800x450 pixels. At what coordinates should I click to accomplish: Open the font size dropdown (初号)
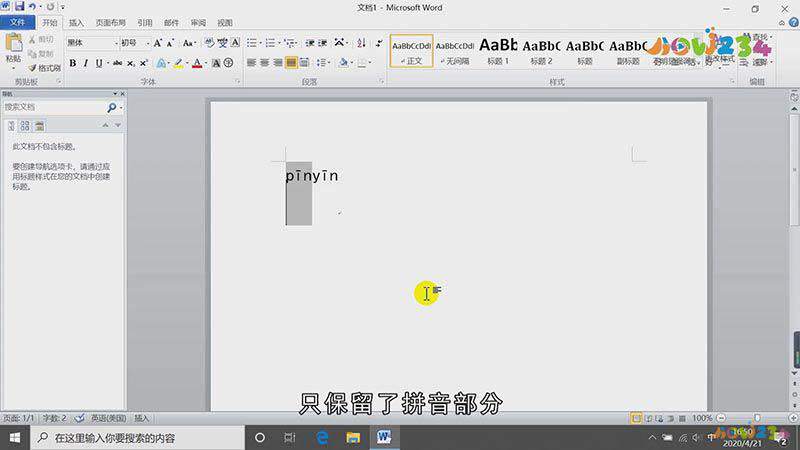click(x=148, y=43)
